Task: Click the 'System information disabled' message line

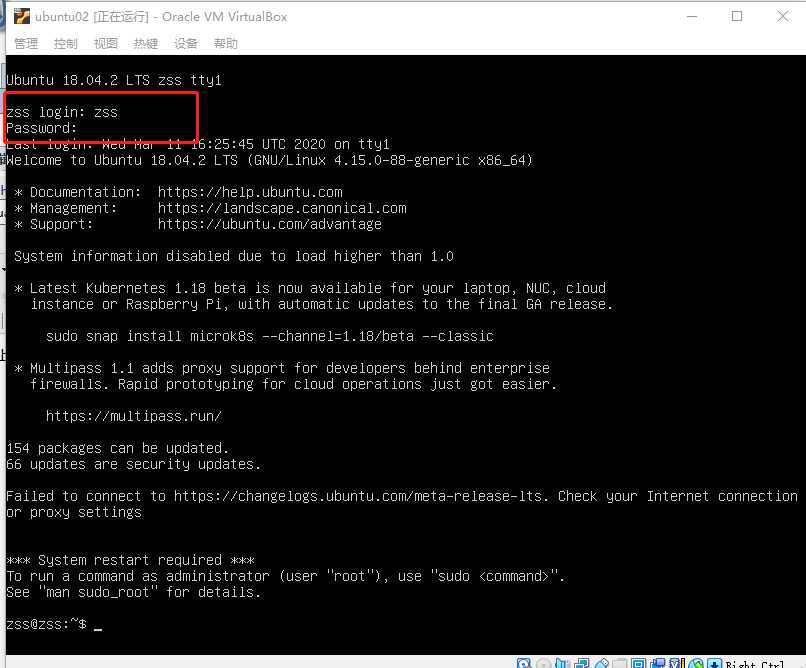Action: click(234, 256)
